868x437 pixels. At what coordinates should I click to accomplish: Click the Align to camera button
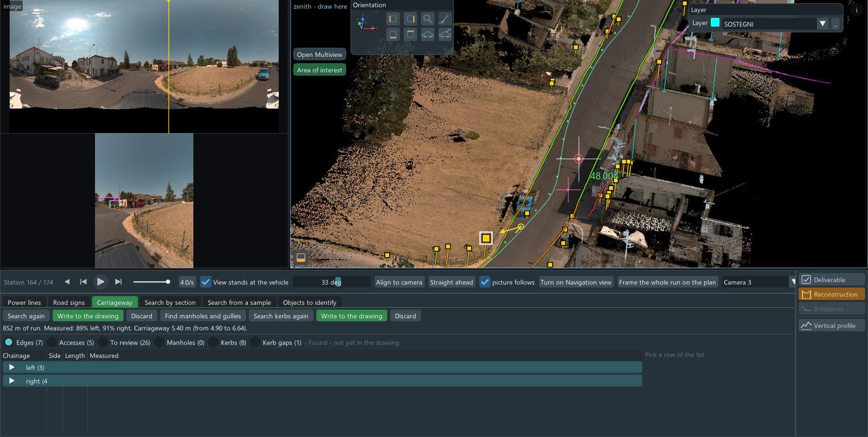pyautogui.click(x=399, y=282)
